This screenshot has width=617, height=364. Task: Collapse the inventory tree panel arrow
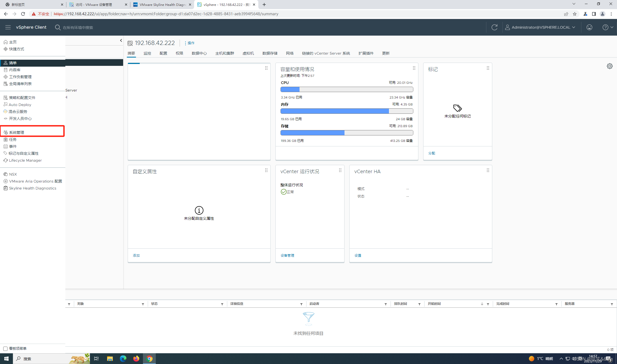[121, 40]
